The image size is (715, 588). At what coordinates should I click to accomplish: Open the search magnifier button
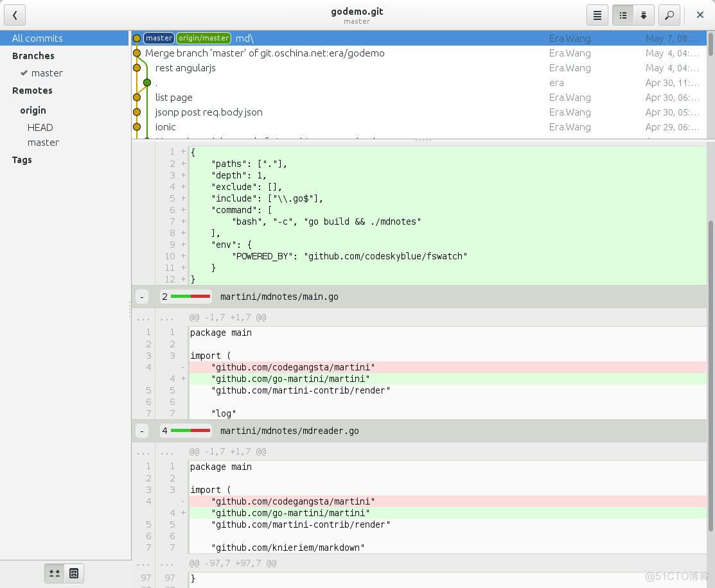coord(669,15)
